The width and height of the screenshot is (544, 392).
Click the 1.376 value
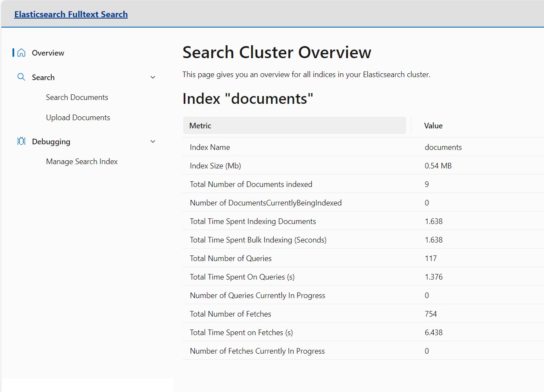click(x=434, y=277)
